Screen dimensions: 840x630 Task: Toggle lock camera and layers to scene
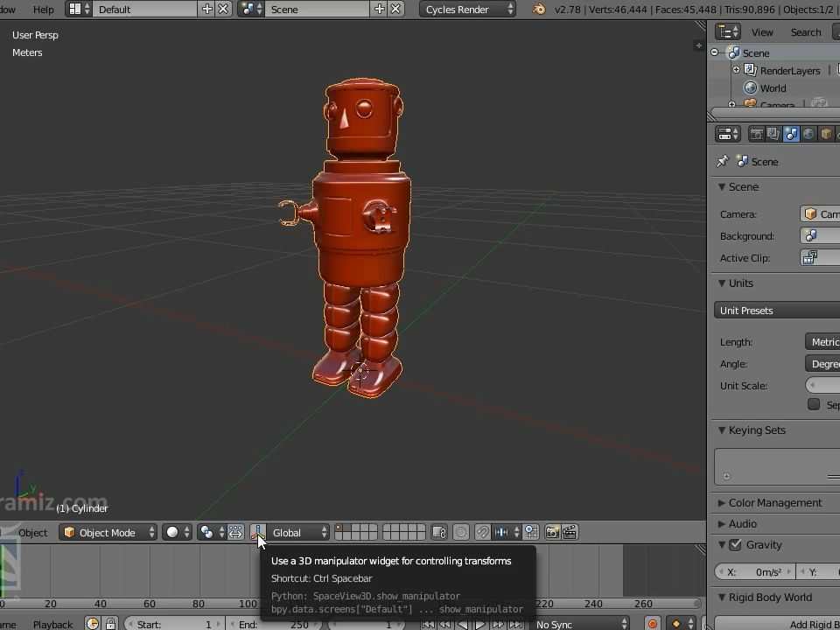(x=439, y=533)
